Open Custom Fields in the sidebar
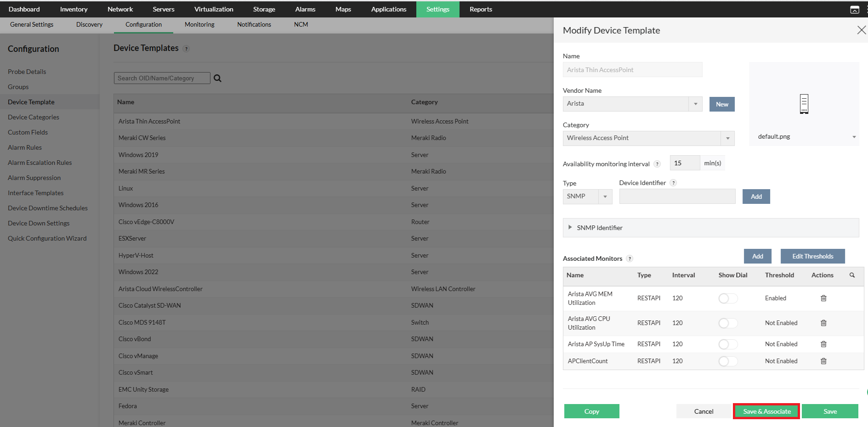This screenshot has width=868, height=427. (28, 132)
